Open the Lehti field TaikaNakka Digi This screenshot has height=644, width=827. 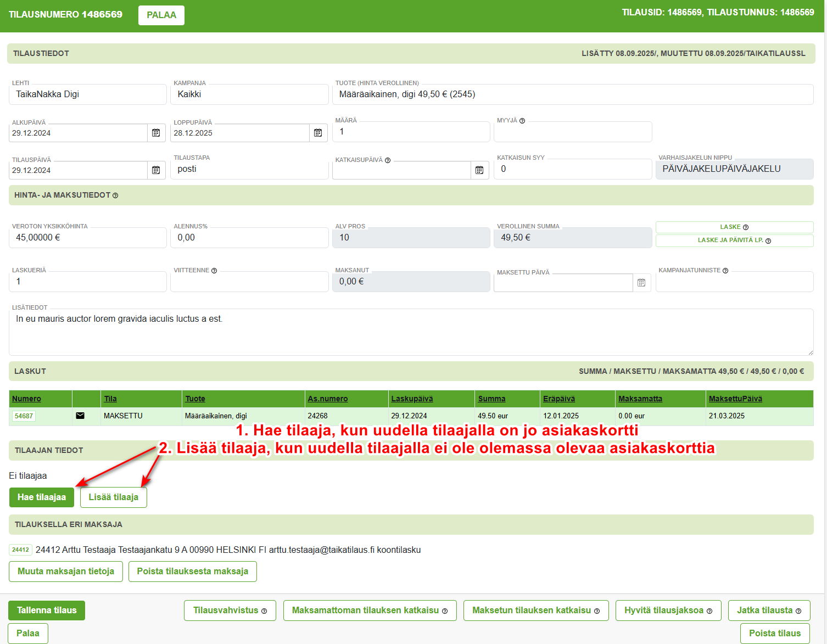click(88, 94)
